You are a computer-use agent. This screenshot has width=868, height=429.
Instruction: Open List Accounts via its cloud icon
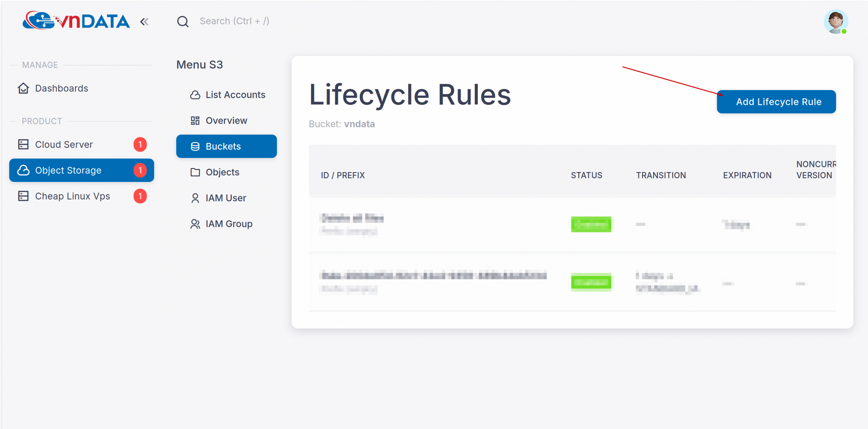coord(195,95)
